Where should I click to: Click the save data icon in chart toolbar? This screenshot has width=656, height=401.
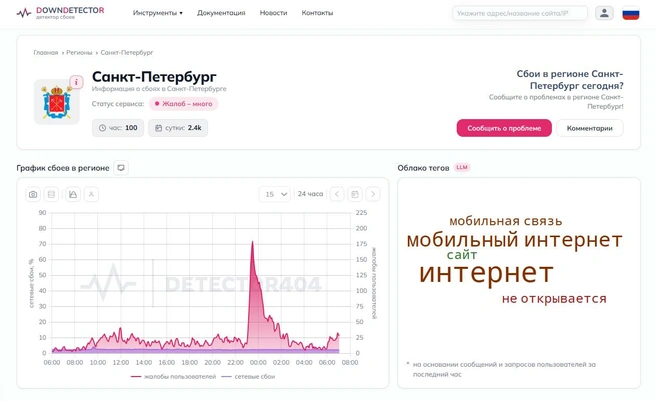tap(51, 194)
